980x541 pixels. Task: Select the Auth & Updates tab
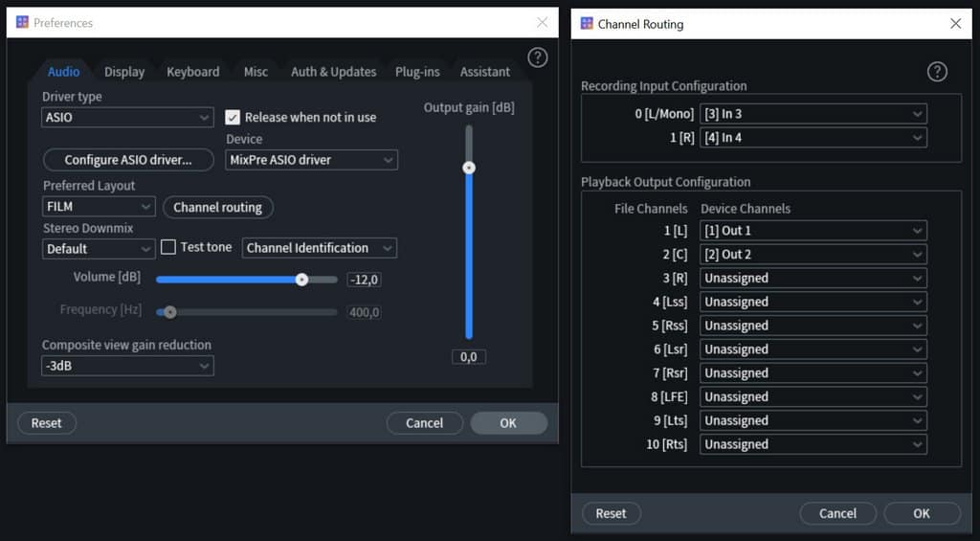pyautogui.click(x=333, y=72)
